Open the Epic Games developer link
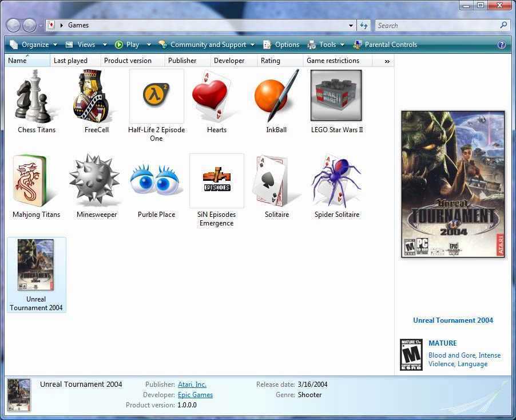The width and height of the screenshot is (516, 420). (x=195, y=395)
